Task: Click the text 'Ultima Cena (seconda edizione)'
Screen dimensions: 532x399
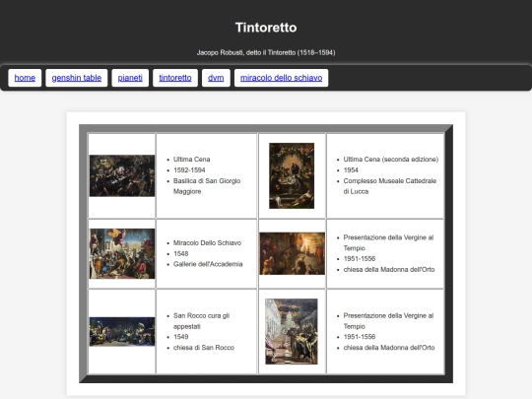Action: point(391,160)
